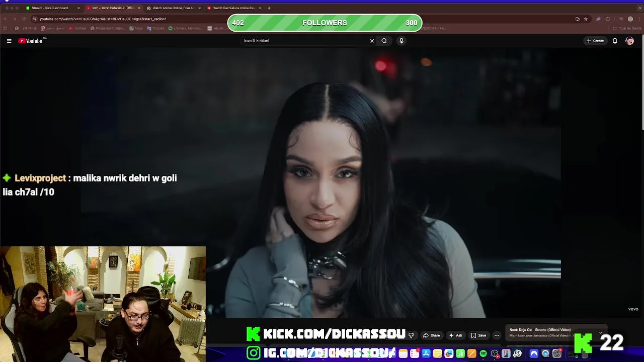The width and height of the screenshot is (644, 362).
Task: Click the Share button
Action: pos(432,335)
